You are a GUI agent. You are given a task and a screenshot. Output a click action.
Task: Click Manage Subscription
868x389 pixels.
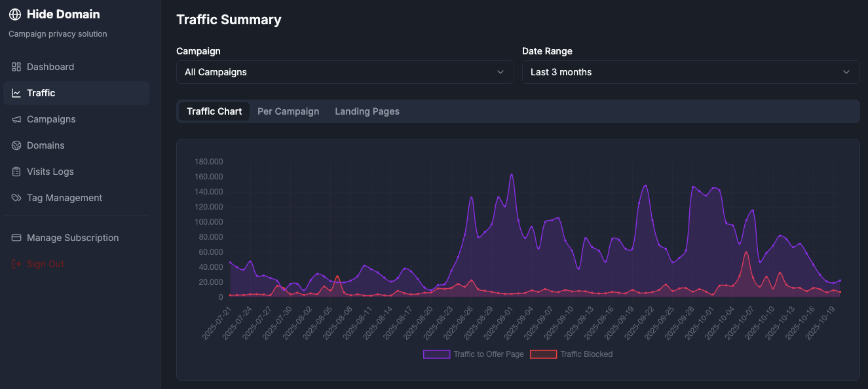tap(72, 238)
